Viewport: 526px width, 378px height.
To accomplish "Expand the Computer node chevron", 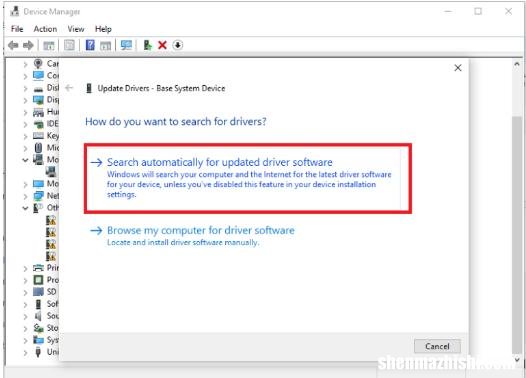I will click(x=25, y=76).
